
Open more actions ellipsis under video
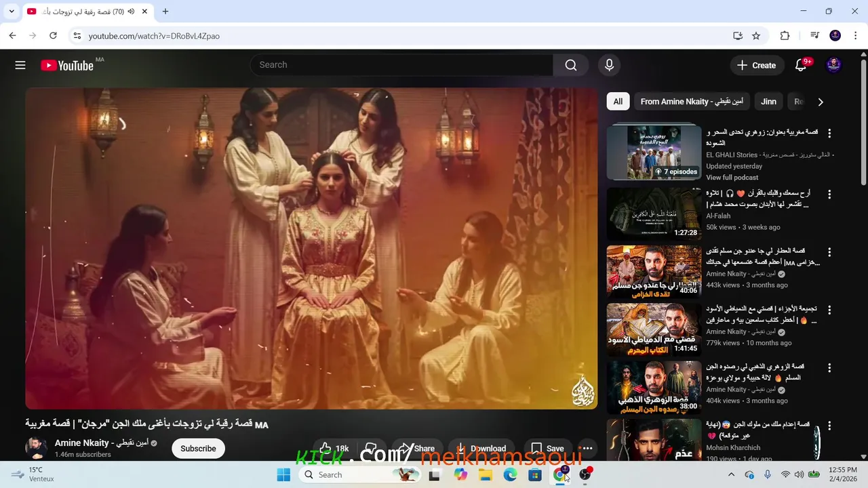[587, 448]
